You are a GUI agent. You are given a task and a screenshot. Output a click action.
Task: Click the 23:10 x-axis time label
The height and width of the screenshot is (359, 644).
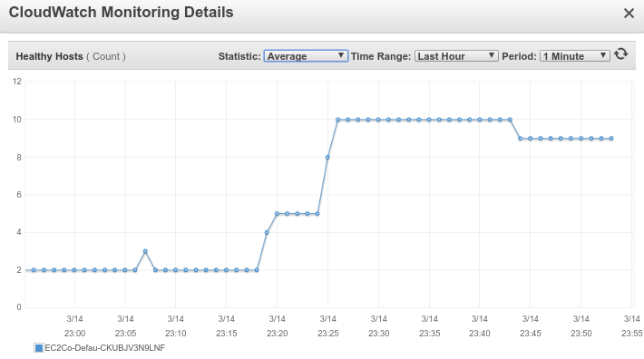pos(175,333)
